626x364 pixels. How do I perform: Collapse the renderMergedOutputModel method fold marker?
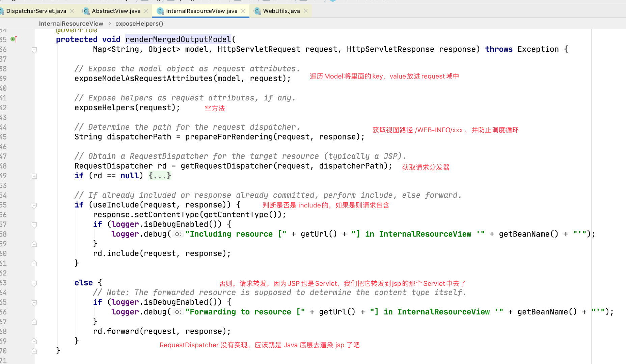34,50
